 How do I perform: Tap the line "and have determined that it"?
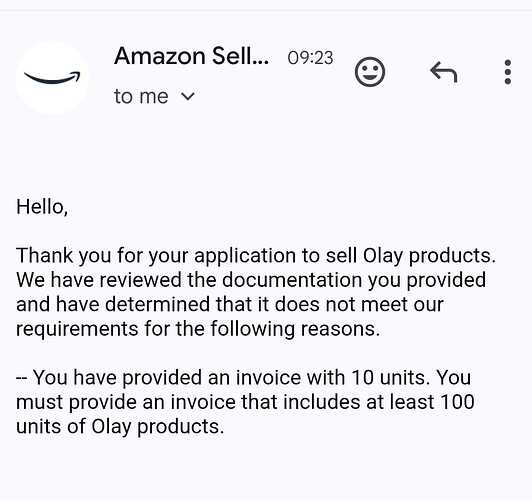[x=230, y=304]
